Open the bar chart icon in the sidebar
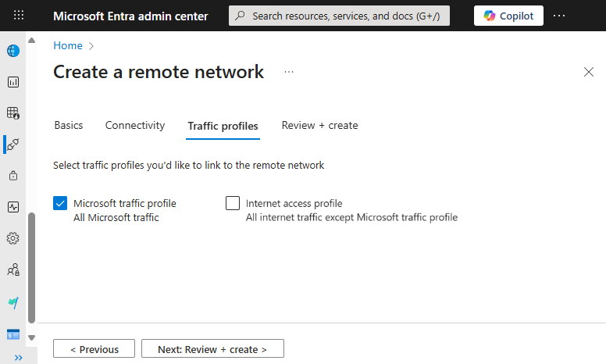The image size is (606, 364). (12, 82)
